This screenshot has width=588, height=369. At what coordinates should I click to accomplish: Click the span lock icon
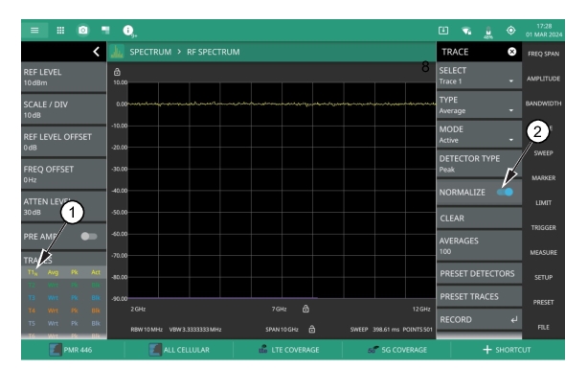click(x=311, y=329)
